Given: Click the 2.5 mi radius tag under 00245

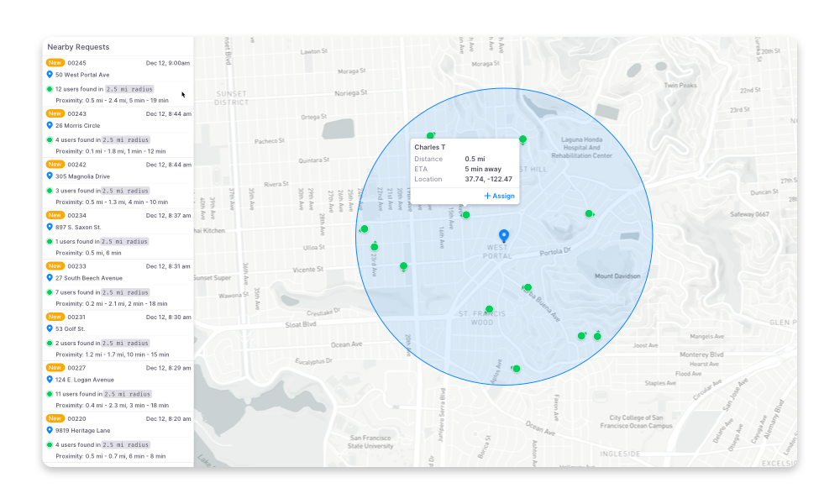Looking at the screenshot, I should 129,89.
